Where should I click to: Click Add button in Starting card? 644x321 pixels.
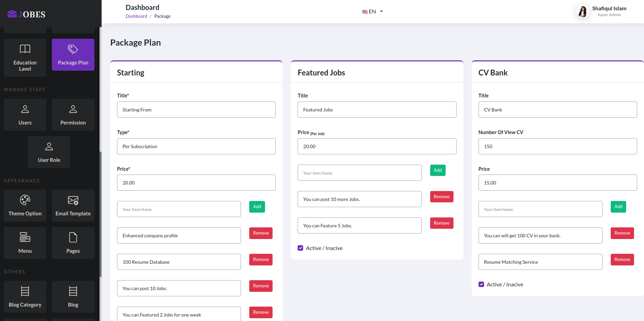(257, 207)
